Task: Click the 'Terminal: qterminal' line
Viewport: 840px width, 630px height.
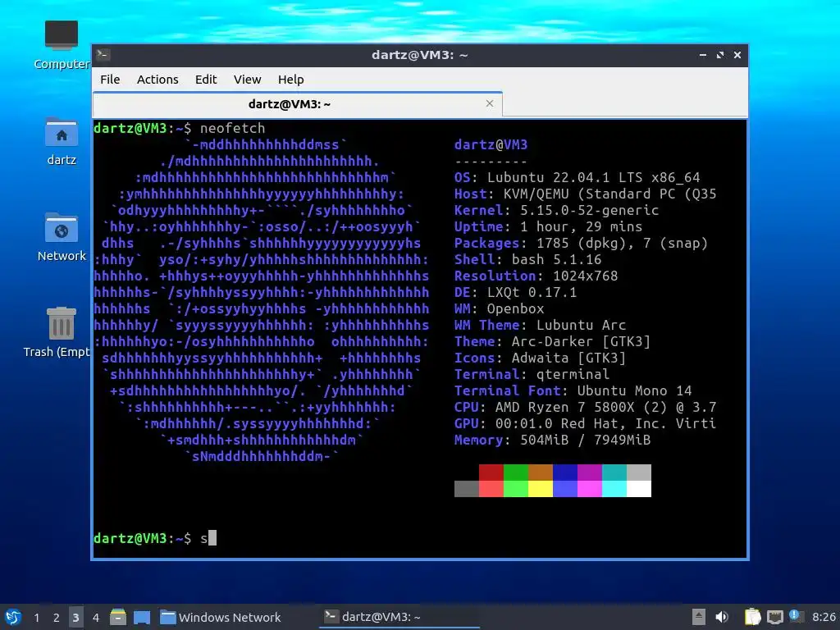Action: pos(532,374)
